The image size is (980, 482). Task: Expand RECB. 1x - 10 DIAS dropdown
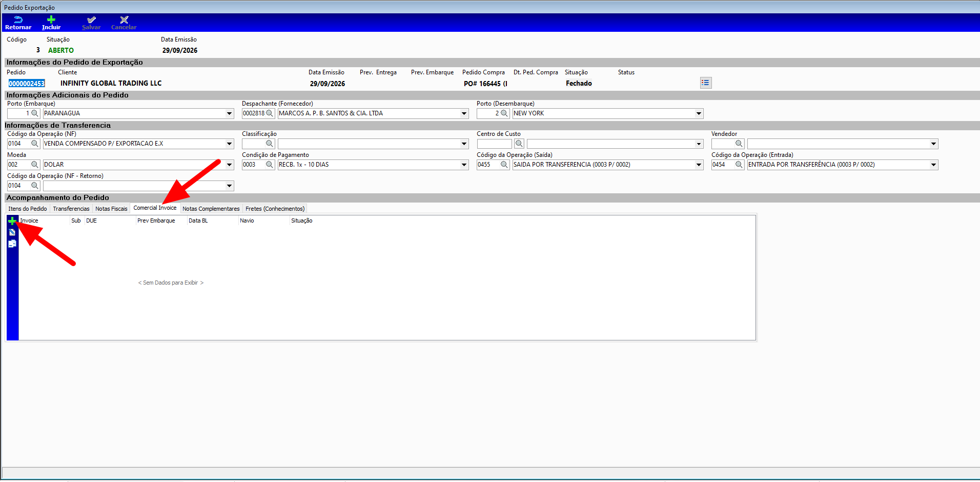[464, 165]
